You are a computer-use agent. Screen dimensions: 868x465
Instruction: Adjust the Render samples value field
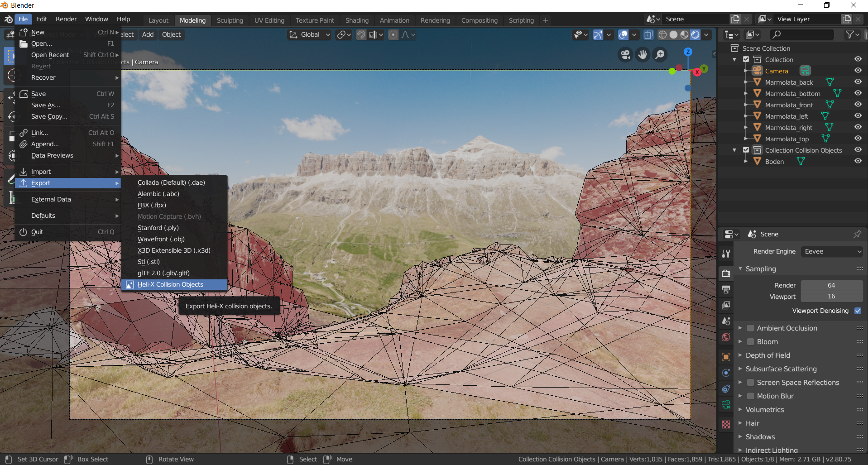831,285
